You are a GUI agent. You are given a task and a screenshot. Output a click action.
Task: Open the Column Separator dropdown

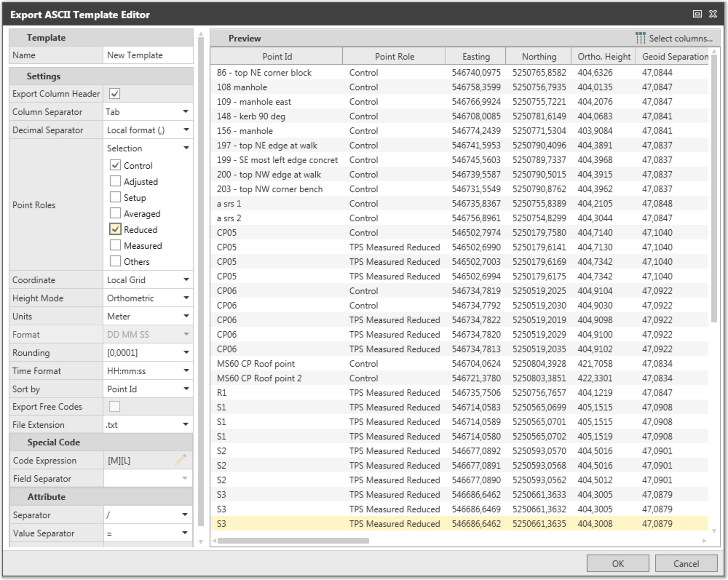(x=186, y=111)
